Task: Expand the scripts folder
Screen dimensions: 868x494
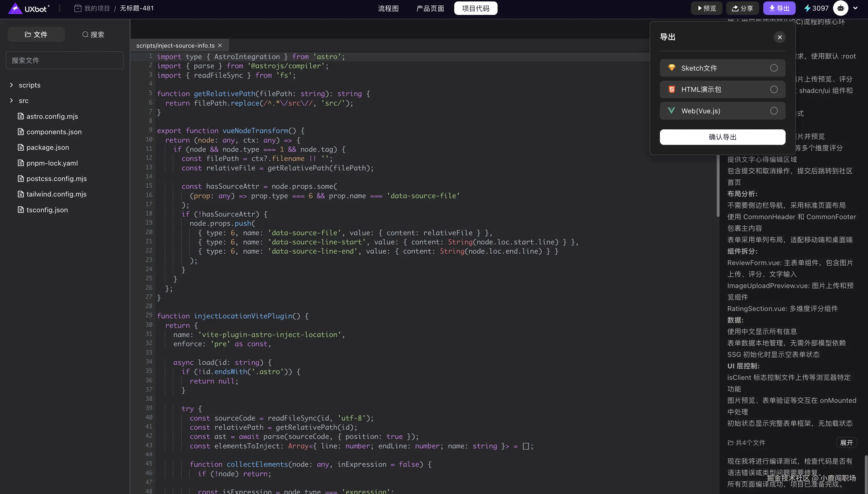Action: 11,85
